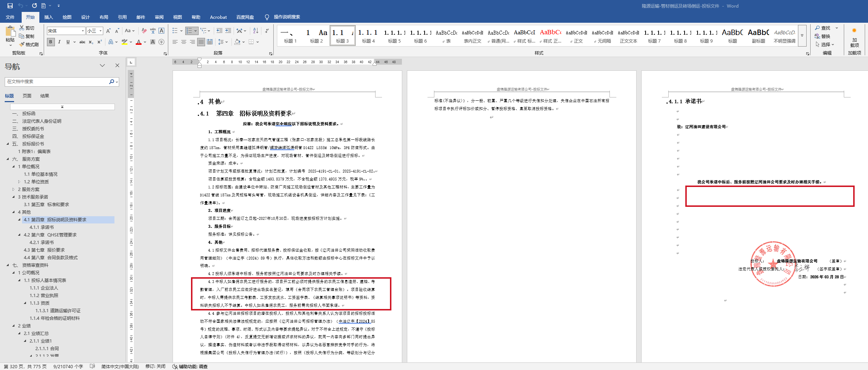Screen dimensions: 868x370
Task: Apply superscript formatting
Action: coord(100,42)
